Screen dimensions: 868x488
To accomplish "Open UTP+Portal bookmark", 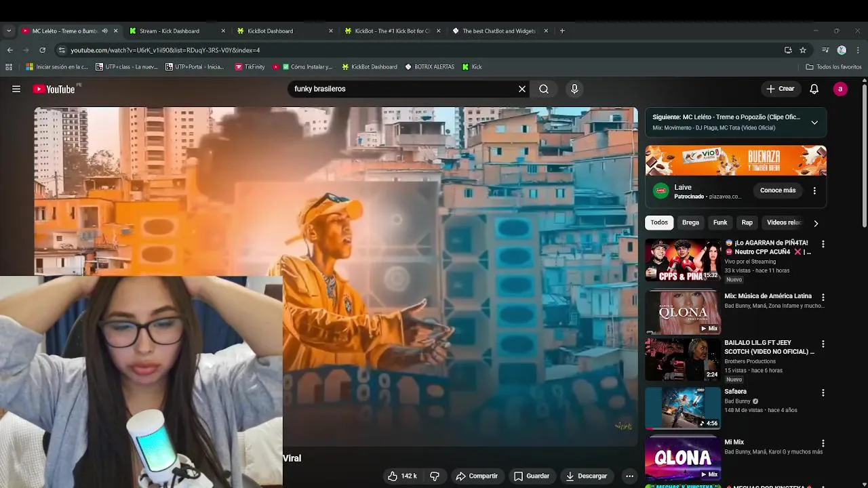I will pyautogui.click(x=195, y=66).
